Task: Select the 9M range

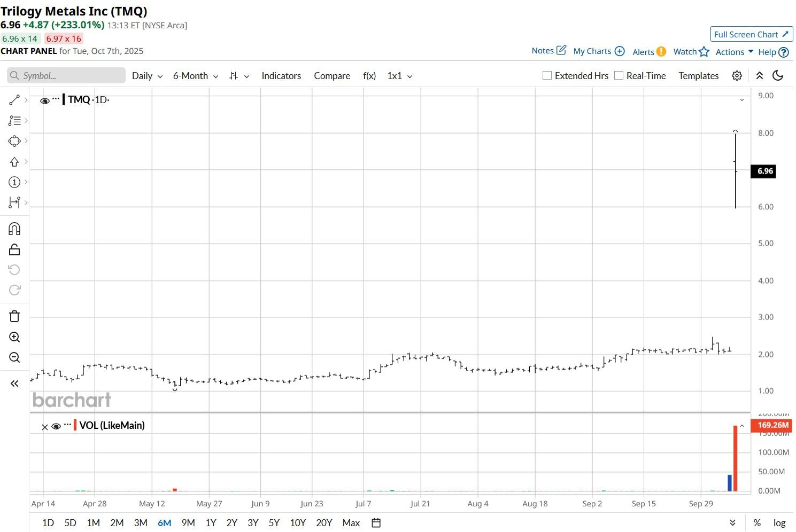Action: (x=188, y=523)
